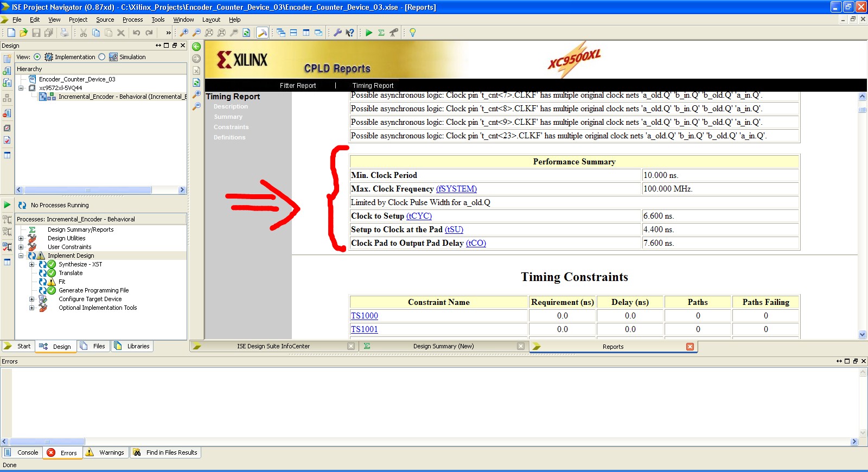Select Encoder_Counter_Device_03 in hierarchy
The image size is (868, 472).
click(x=77, y=79)
